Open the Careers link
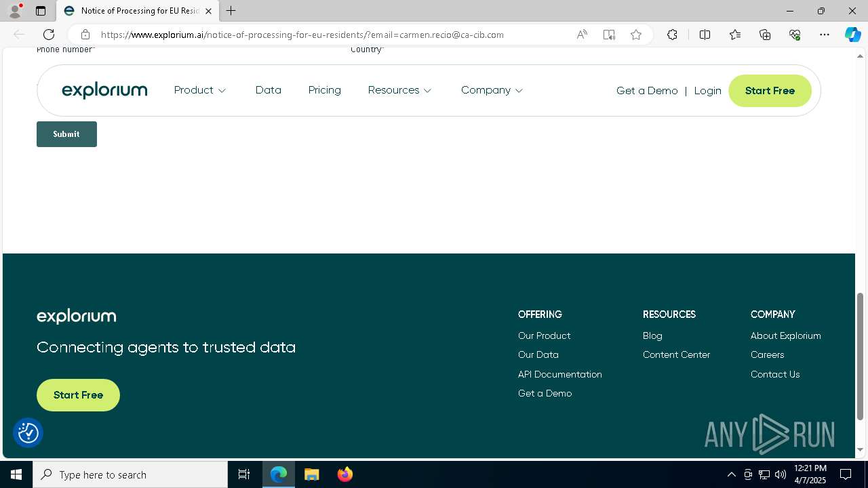 point(767,354)
